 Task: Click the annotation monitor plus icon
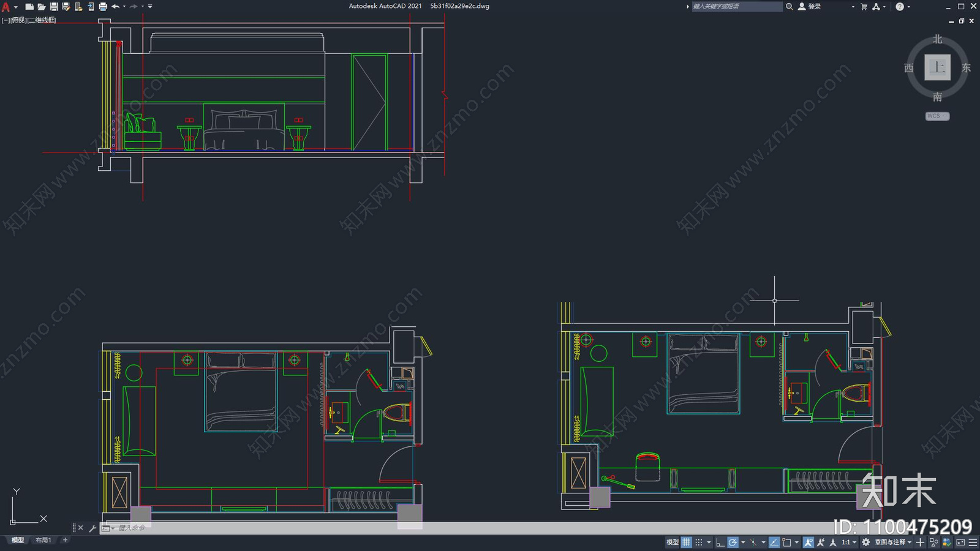pos(920,542)
